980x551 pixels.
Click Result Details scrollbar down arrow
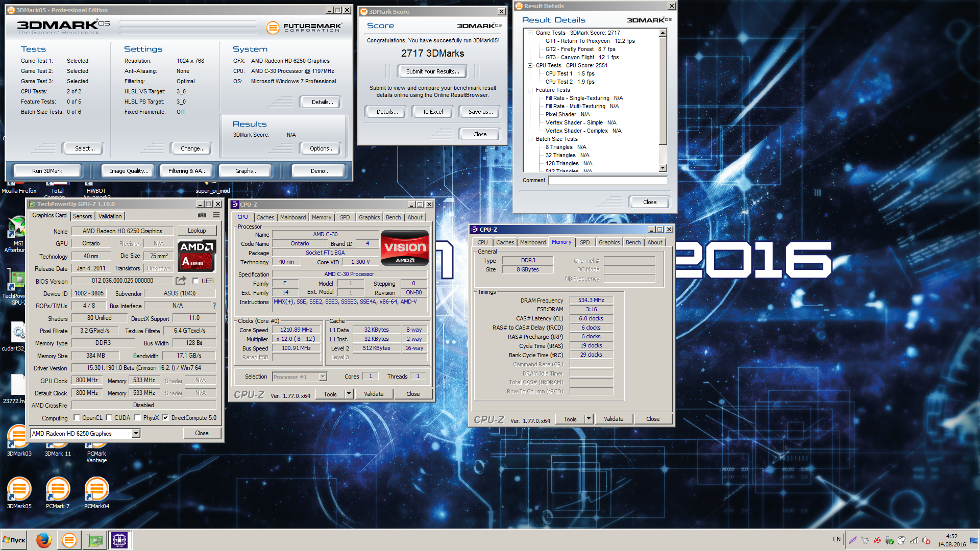click(x=663, y=168)
